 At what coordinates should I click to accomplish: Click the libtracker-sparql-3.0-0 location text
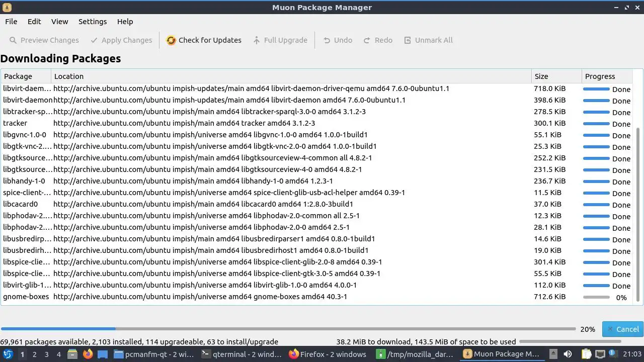209,112
